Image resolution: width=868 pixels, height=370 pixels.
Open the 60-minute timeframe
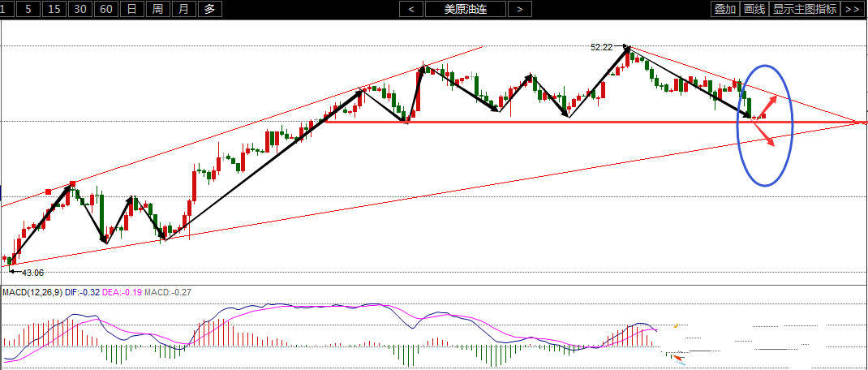[x=106, y=9]
